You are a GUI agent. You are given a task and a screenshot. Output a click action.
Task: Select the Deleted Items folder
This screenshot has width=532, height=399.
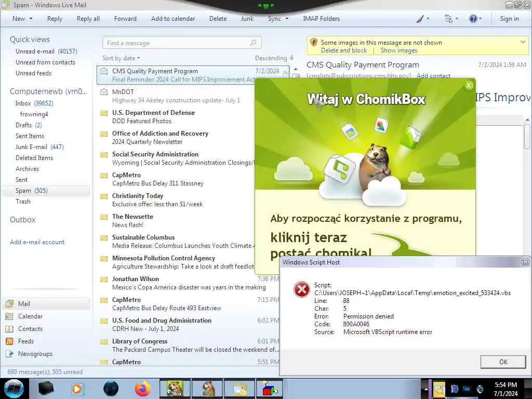coord(34,158)
